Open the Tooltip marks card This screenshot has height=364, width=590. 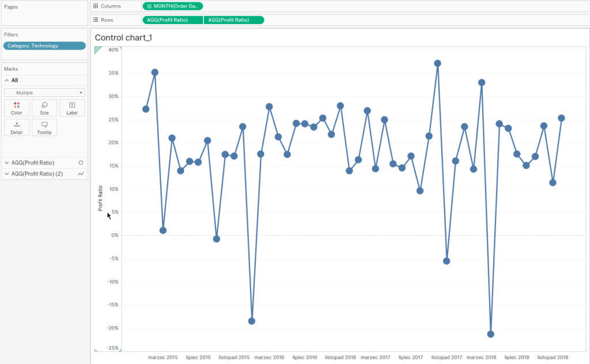pyautogui.click(x=44, y=128)
